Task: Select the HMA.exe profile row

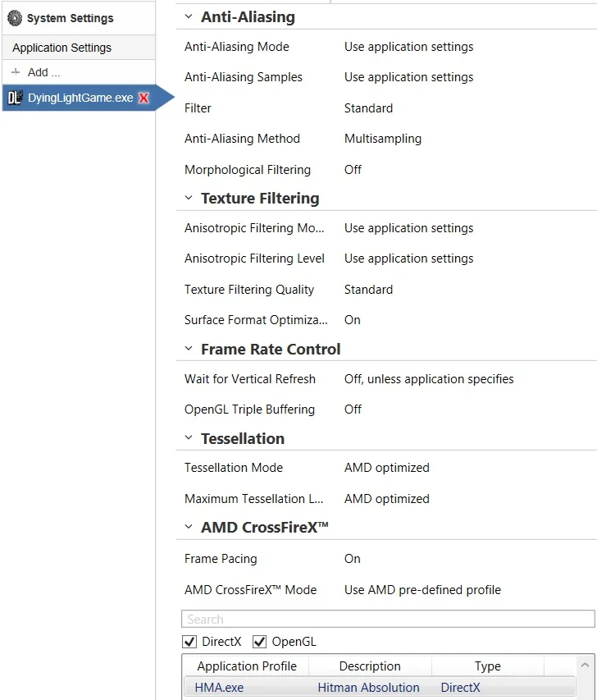Action: tap(380, 688)
